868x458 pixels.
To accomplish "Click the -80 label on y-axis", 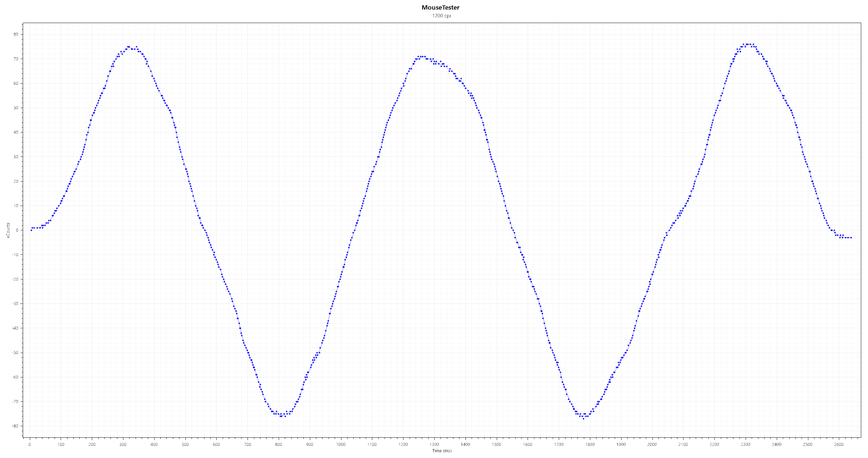I will tap(15, 426).
